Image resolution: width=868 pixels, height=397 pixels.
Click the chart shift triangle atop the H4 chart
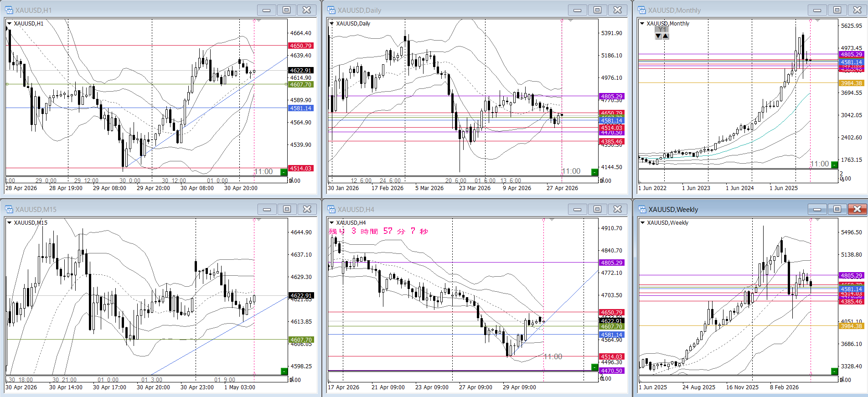point(552,220)
